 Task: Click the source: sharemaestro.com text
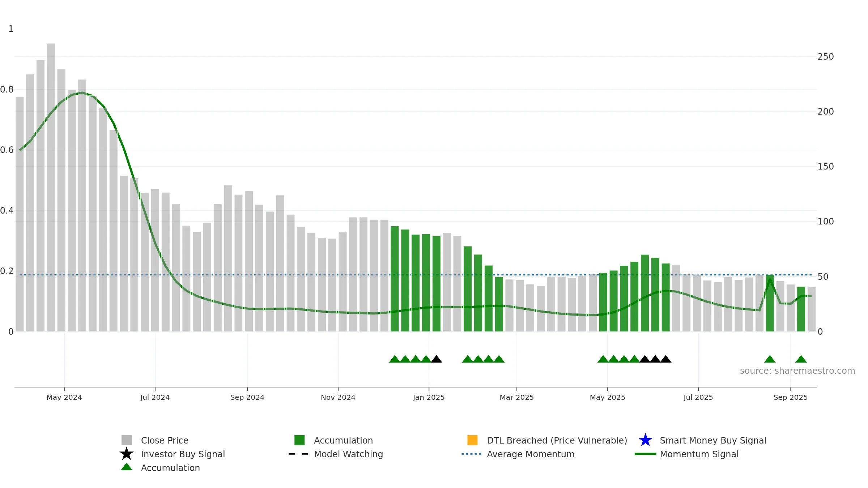point(797,371)
